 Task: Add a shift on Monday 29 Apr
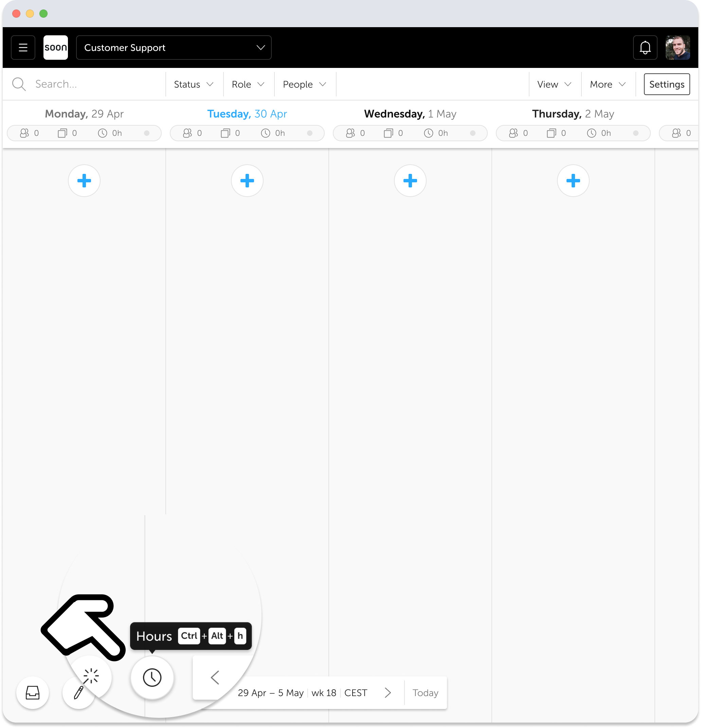[84, 181]
